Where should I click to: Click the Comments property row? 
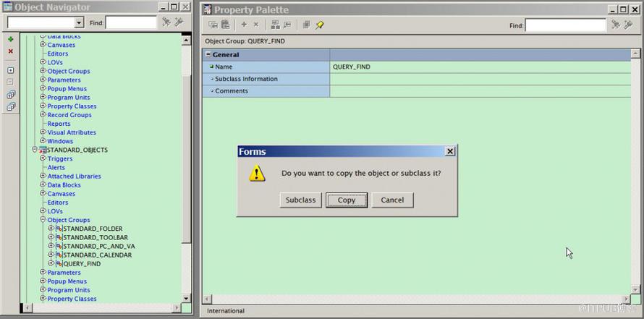(x=416, y=91)
